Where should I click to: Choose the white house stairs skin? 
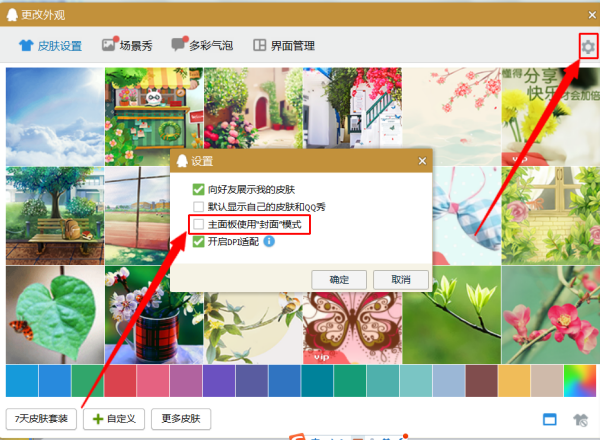click(x=352, y=108)
